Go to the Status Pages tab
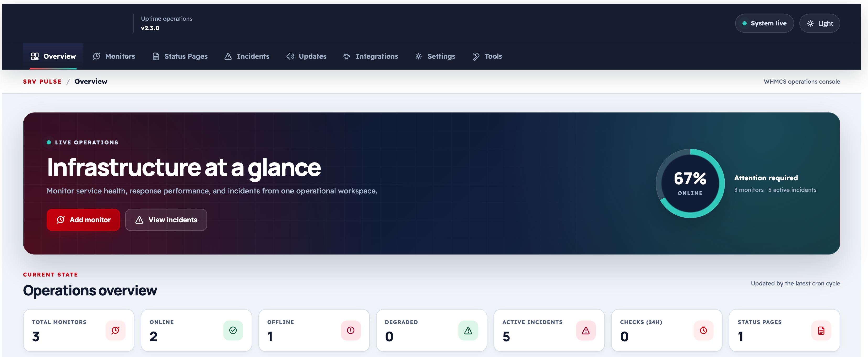 click(x=180, y=56)
